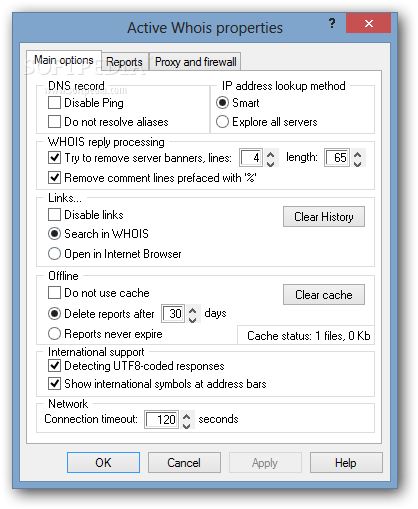Switch to the Main options tab
The image size is (418, 509).
[x=64, y=60]
